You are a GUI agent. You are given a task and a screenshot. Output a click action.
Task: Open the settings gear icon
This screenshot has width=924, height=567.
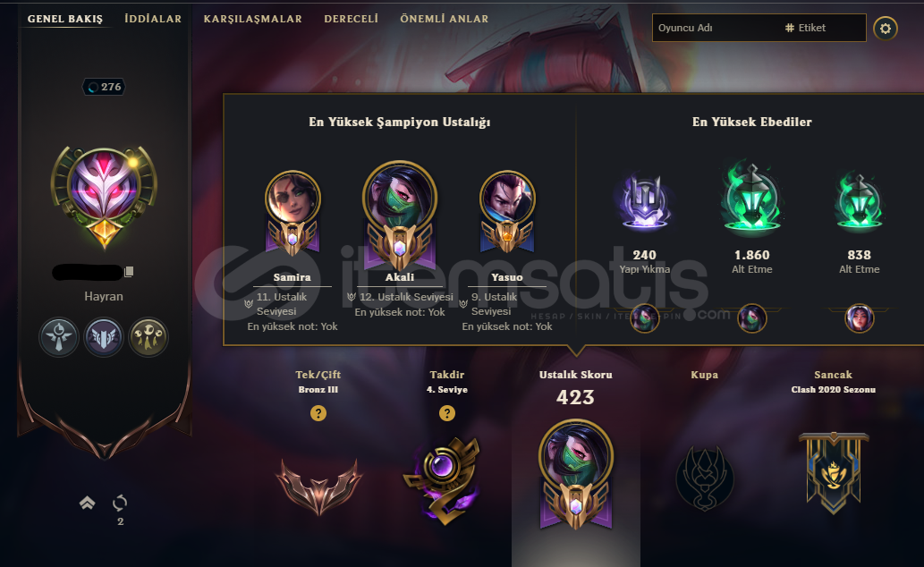[x=886, y=28]
